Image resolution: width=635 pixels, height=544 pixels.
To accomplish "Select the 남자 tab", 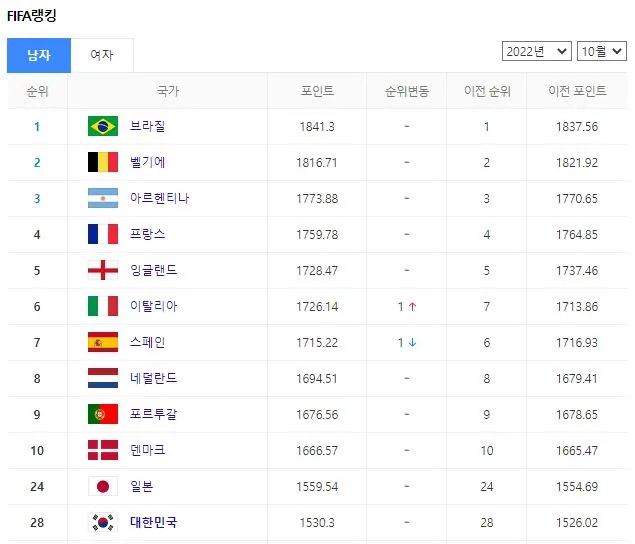I will click(39, 55).
